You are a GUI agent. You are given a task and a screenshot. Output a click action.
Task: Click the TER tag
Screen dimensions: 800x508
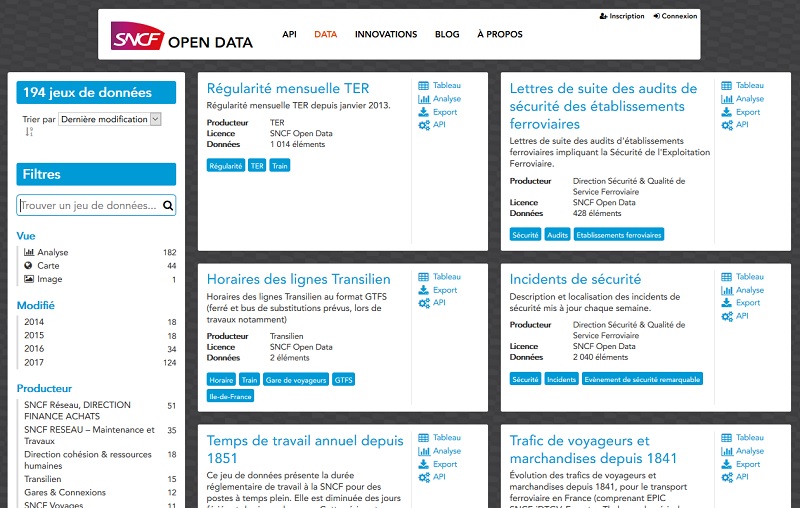pyautogui.click(x=257, y=166)
